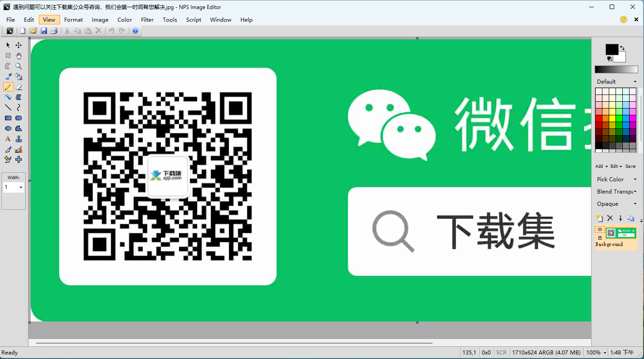Select the Zoom magnifier tool
Image resolution: width=644 pixels, height=359 pixels.
tap(19, 66)
